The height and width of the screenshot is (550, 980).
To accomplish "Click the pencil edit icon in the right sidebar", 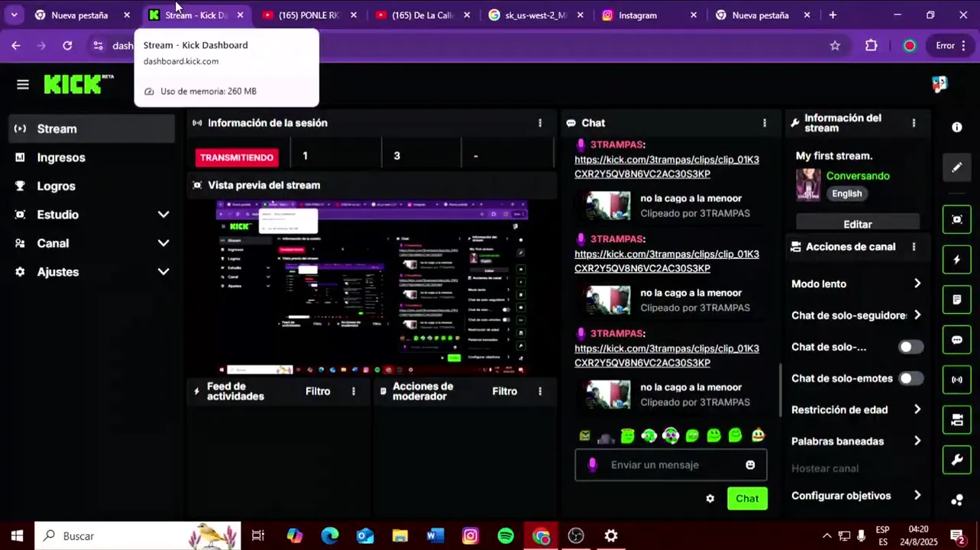I will pyautogui.click(x=957, y=167).
